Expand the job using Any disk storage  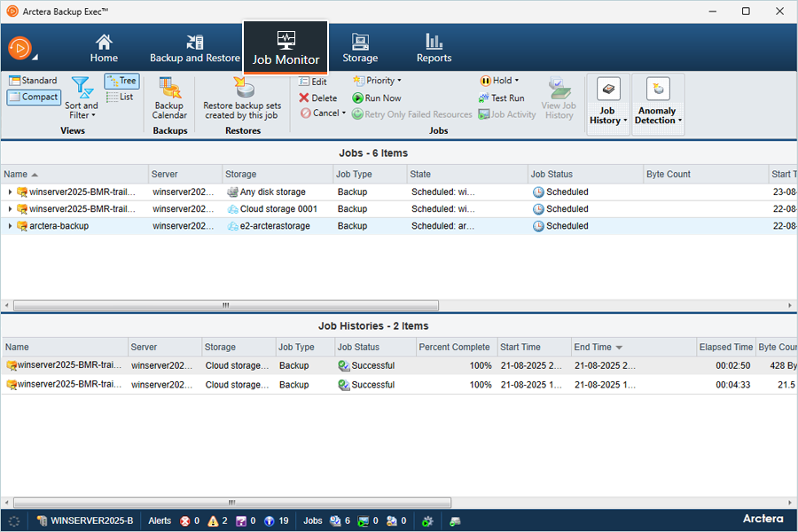[10, 192]
